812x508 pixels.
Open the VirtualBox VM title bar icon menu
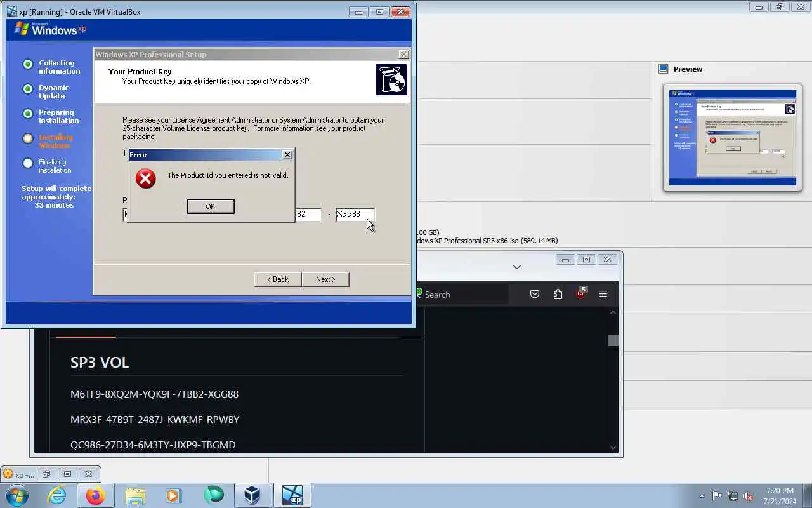click(11, 11)
